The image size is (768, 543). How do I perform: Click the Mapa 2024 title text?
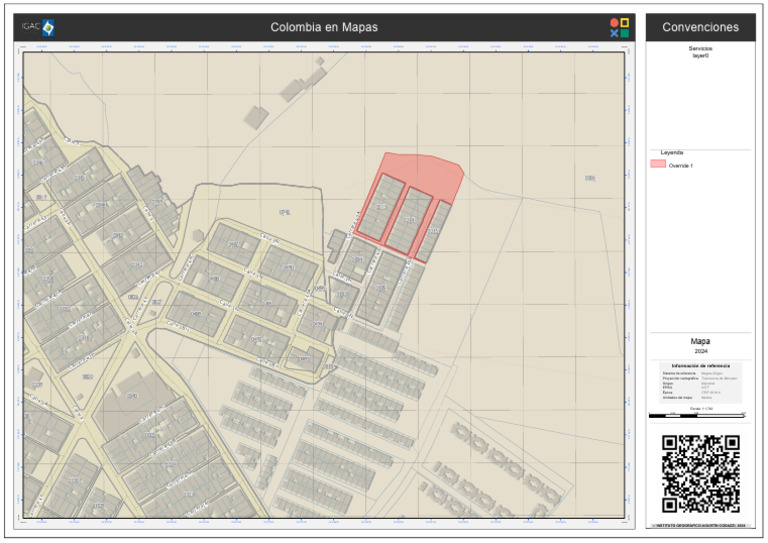pyautogui.click(x=700, y=345)
